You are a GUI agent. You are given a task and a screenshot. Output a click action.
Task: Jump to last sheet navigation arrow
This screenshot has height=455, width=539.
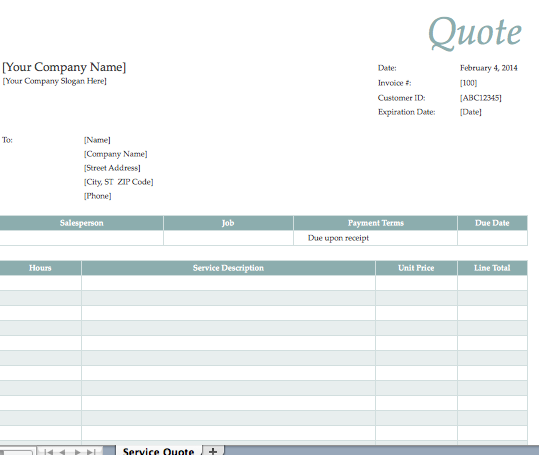pyautogui.click(x=91, y=452)
